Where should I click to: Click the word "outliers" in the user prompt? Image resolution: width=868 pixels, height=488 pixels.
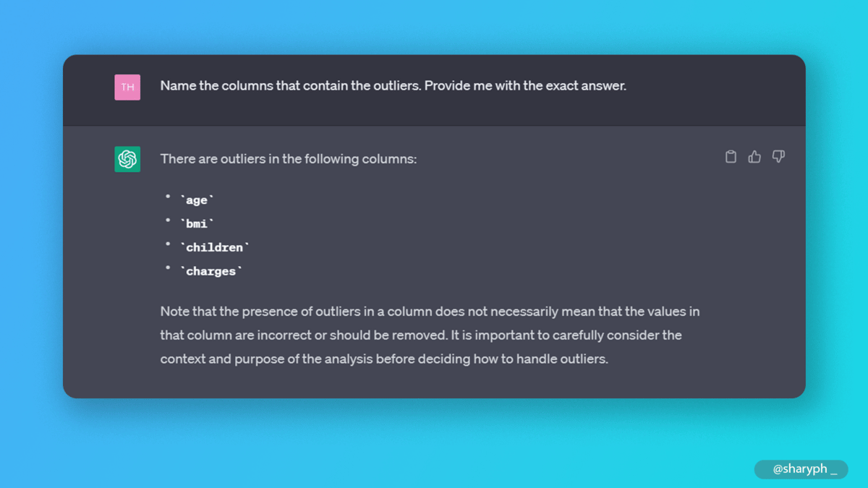click(396, 86)
